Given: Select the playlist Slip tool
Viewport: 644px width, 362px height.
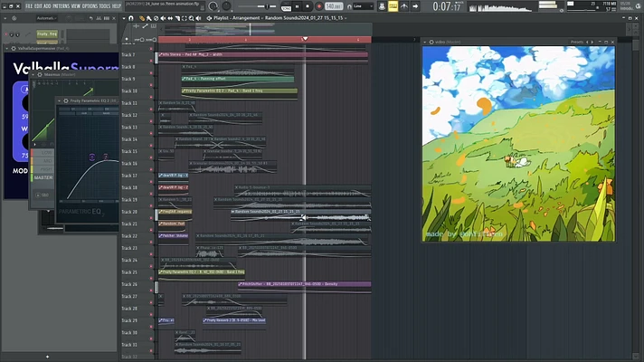Looking at the screenshot, I should click(x=170, y=18).
